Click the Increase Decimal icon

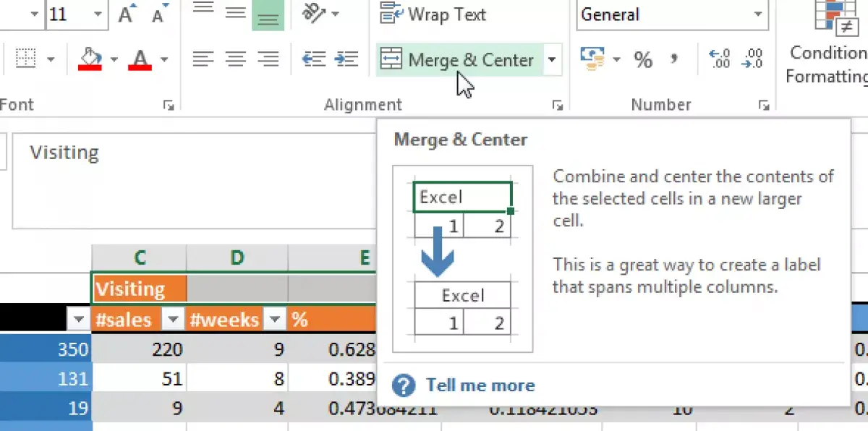pyautogui.click(x=720, y=60)
